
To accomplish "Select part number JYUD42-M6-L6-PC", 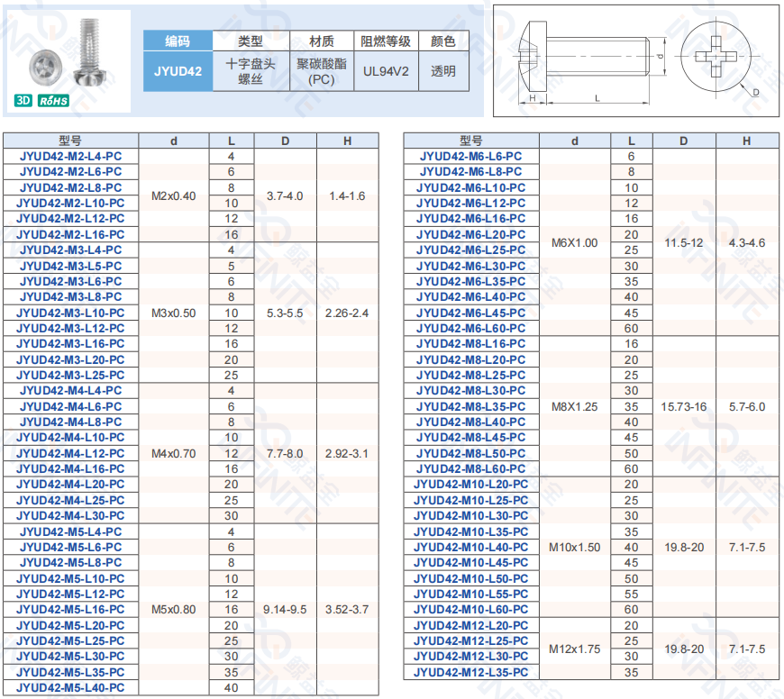I will [470, 156].
